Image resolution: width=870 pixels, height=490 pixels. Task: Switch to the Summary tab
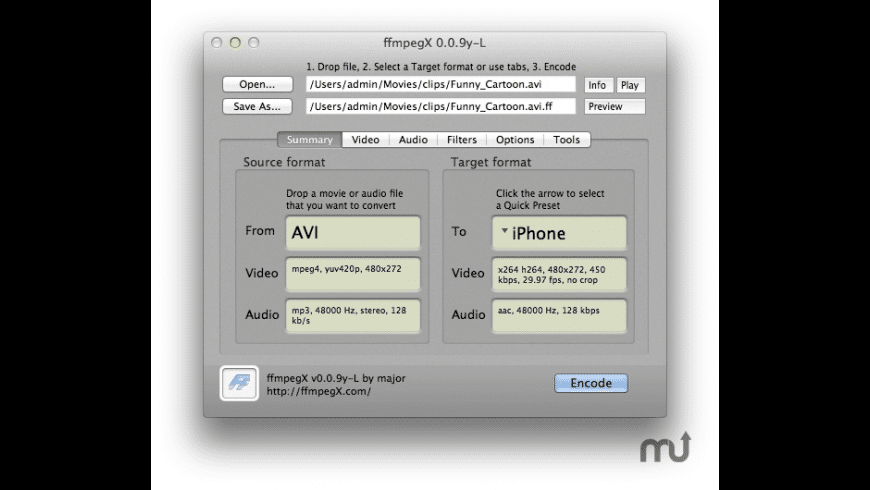click(310, 140)
